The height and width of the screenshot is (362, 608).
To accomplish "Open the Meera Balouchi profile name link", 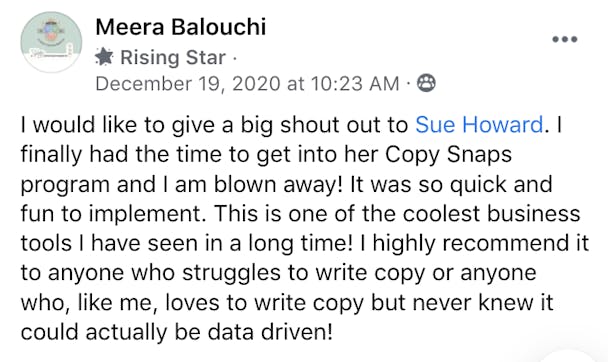I will 181,27.
